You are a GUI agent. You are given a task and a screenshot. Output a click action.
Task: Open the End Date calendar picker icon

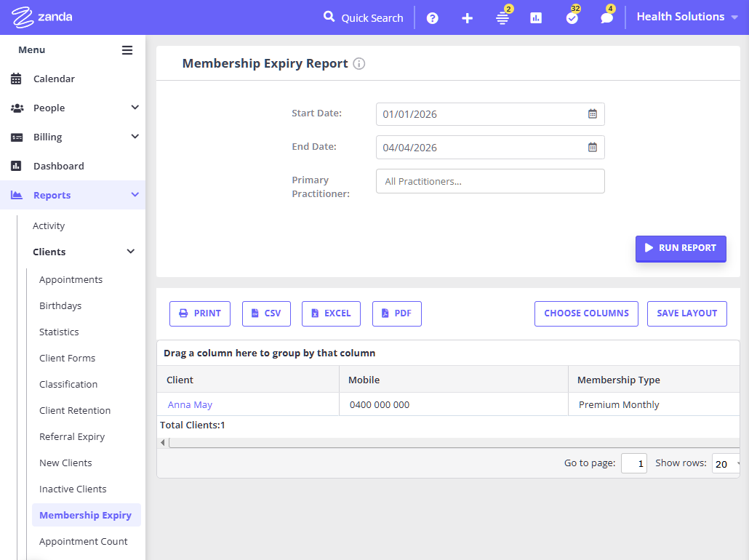(x=593, y=148)
